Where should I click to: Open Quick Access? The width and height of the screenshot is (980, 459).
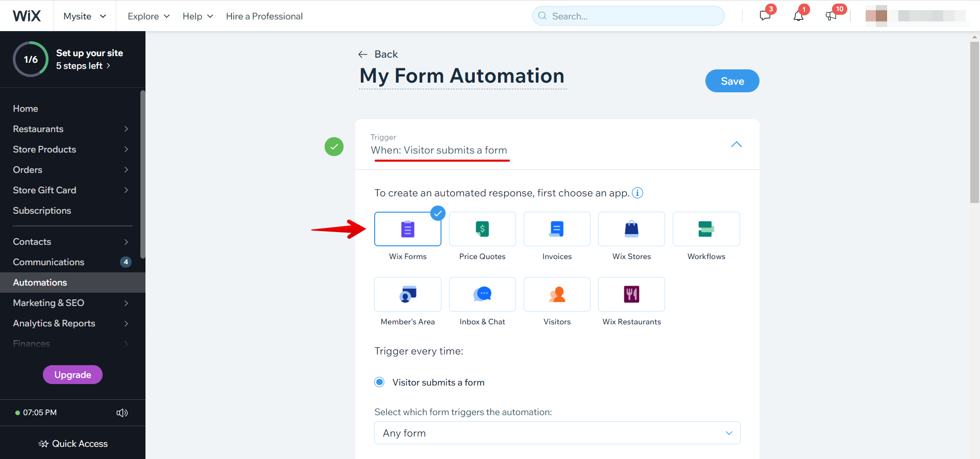(72, 444)
